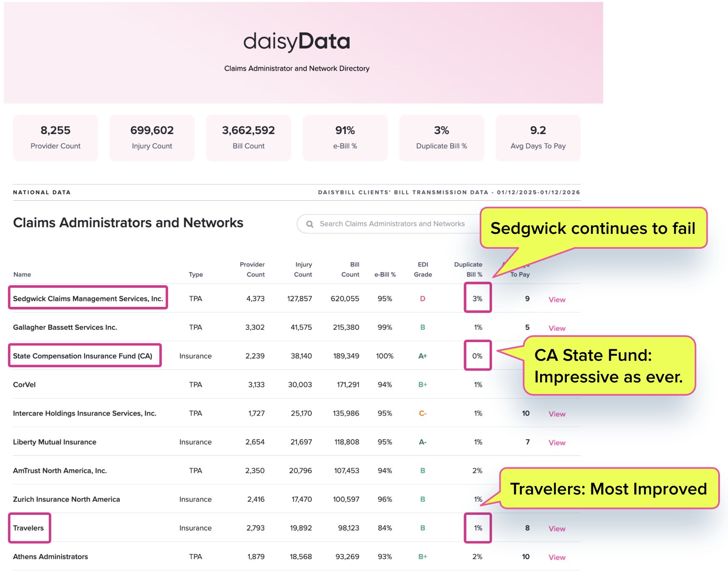This screenshot has width=728, height=573.
Task: Click the Bill Count column header
Action: click(x=350, y=270)
